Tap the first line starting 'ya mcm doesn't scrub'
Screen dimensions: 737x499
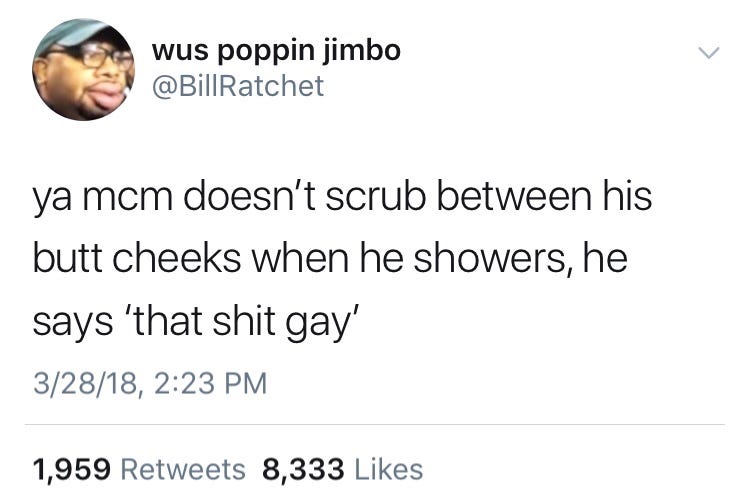pos(342,197)
